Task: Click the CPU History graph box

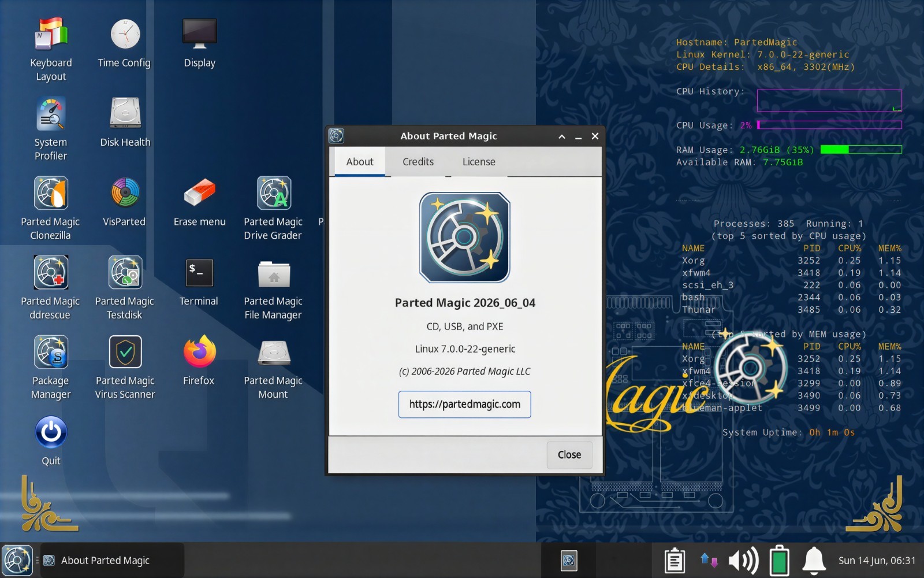Action: tap(829, 101)
